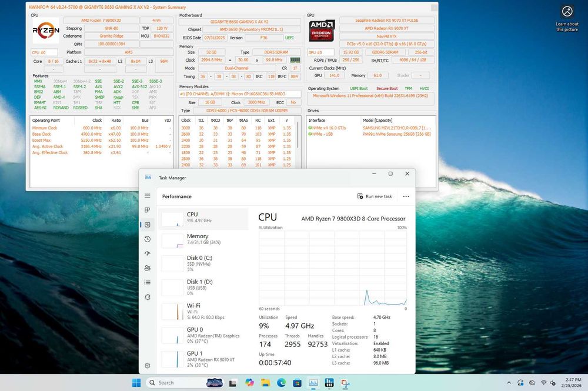
Task: Switch to HWiNFO taskbar icon
Action: point(329,383)
